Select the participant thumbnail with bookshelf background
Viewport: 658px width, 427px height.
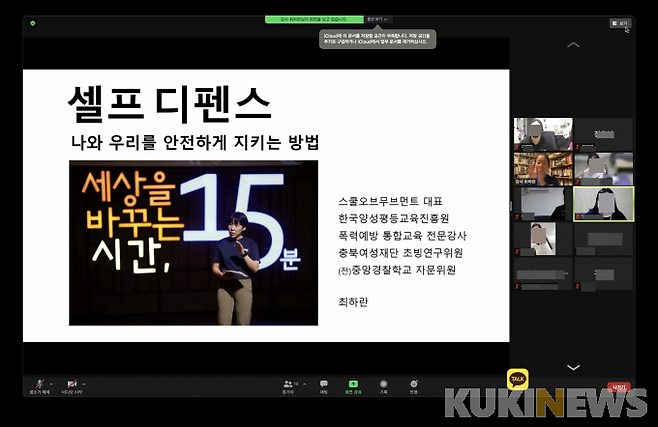pos(543,169)
